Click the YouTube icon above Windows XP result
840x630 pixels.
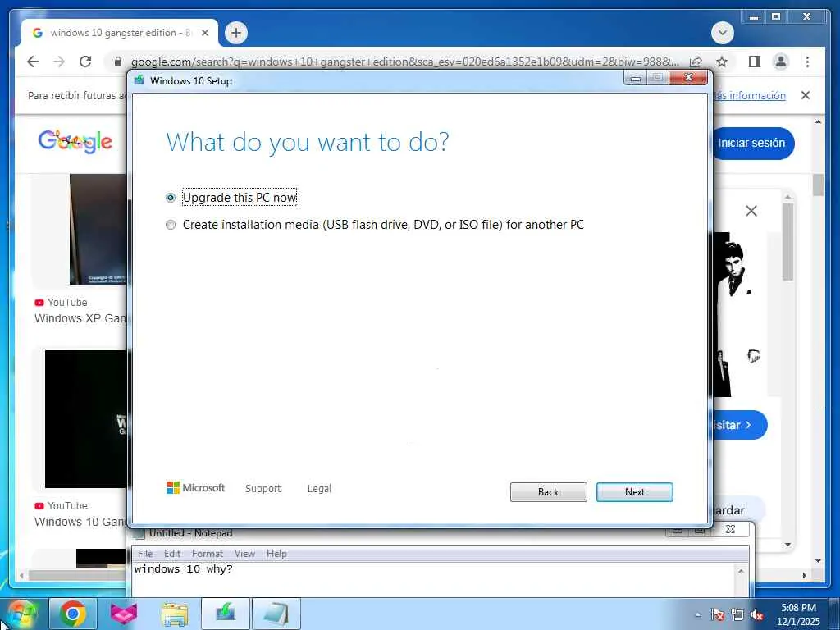[39, 303]
